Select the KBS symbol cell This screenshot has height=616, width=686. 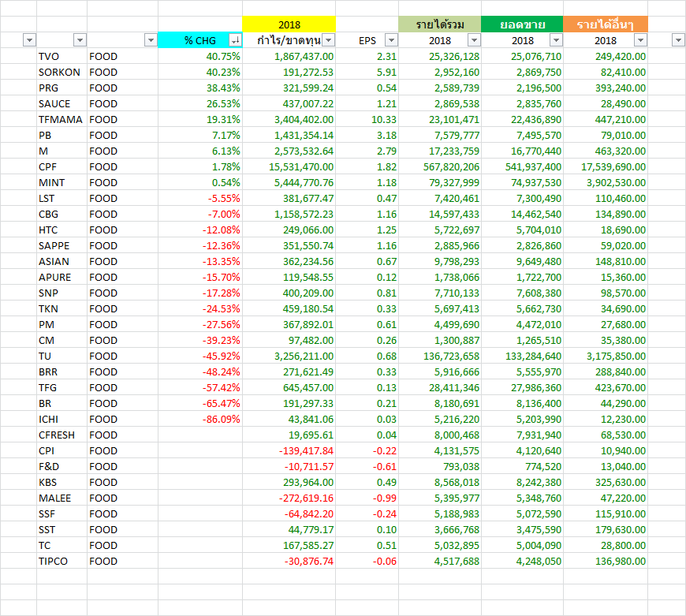(x=62, y=482)
